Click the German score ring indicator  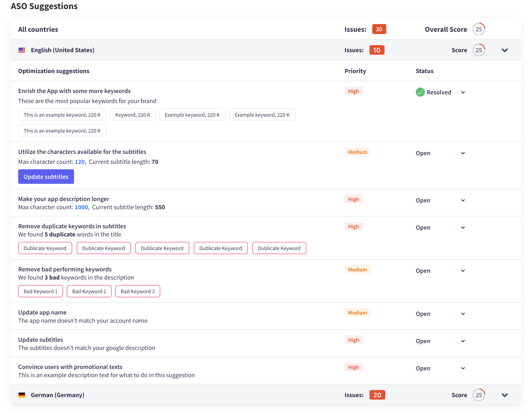478,395
